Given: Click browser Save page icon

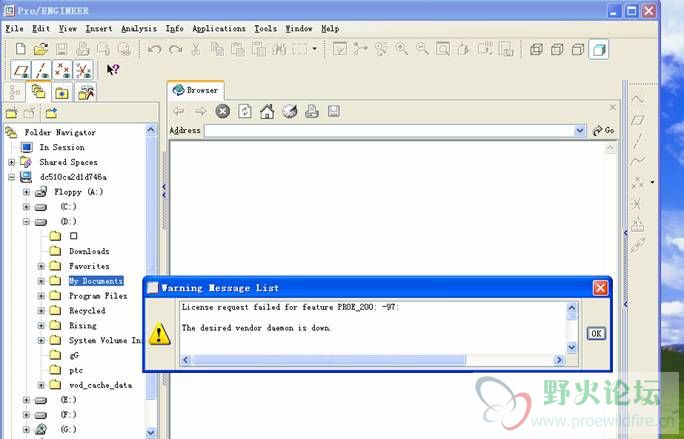Looking at the screenshot, I should coord(334,111).
